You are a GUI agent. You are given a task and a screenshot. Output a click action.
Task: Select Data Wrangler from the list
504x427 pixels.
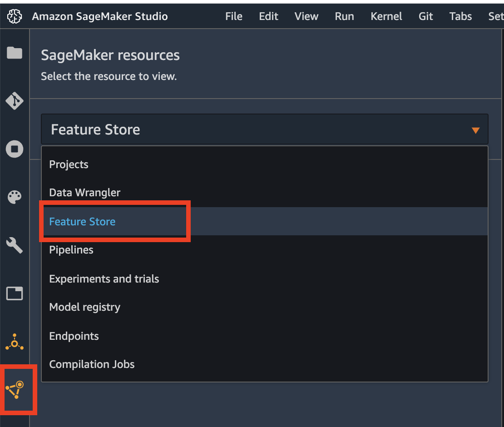coord(265,193)
